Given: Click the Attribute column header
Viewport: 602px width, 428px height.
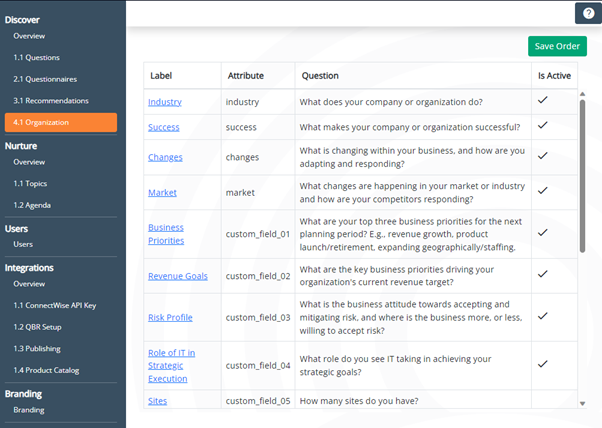Looking at the screenshot, I should click(246, 76).
